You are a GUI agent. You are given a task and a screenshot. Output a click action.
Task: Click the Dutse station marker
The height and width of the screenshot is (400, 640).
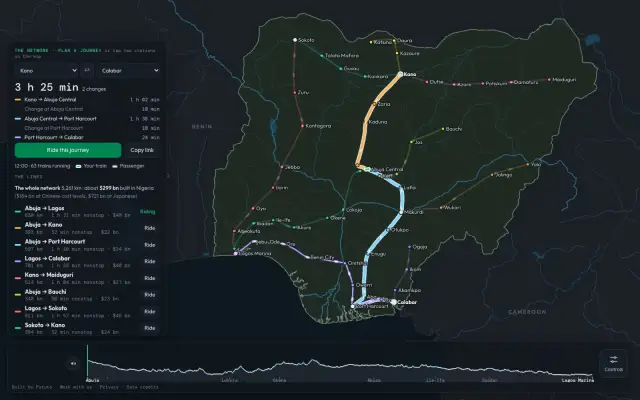coord(427,82)
